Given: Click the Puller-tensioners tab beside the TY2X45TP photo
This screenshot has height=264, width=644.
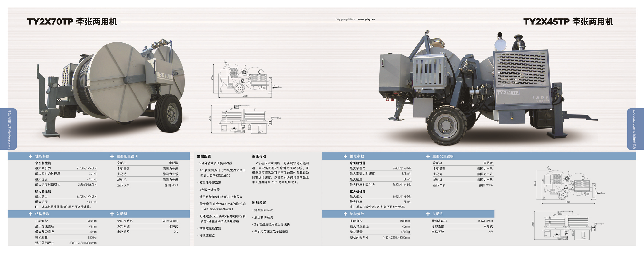Looking at the screenshot, I should (635, 129).
